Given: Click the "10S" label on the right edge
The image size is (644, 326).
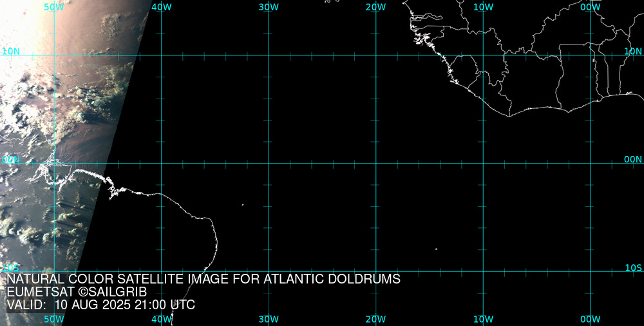Looking at the screenshot, I should [633, 268].
